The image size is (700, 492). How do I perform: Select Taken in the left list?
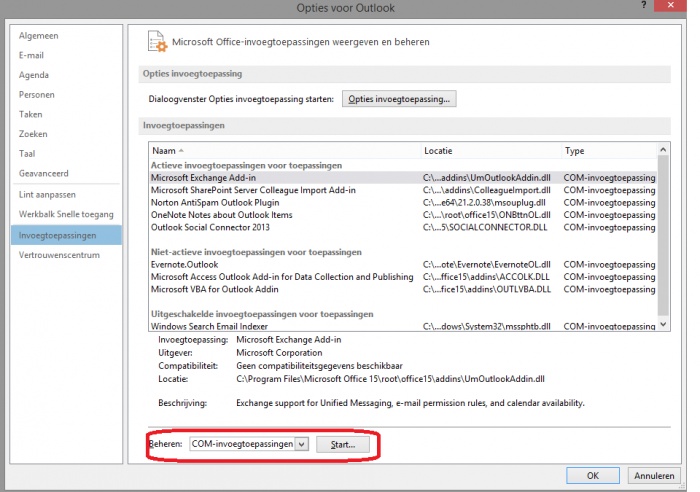tap(30, 114)
